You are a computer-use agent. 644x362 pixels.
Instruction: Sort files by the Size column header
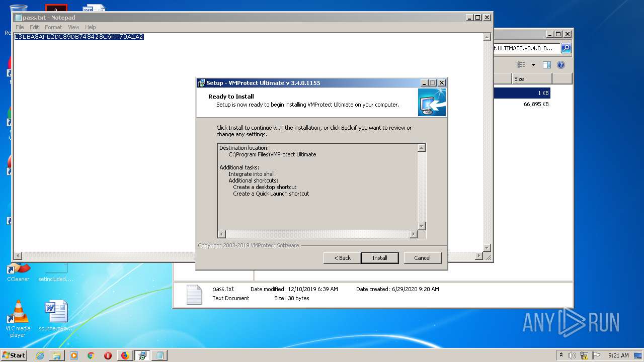(x=532, y=79)
